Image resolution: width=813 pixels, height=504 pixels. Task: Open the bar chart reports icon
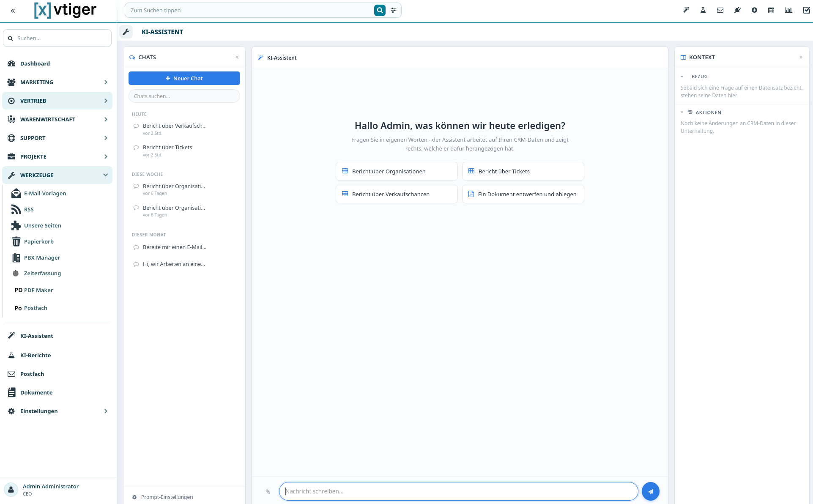pos(788,10)
